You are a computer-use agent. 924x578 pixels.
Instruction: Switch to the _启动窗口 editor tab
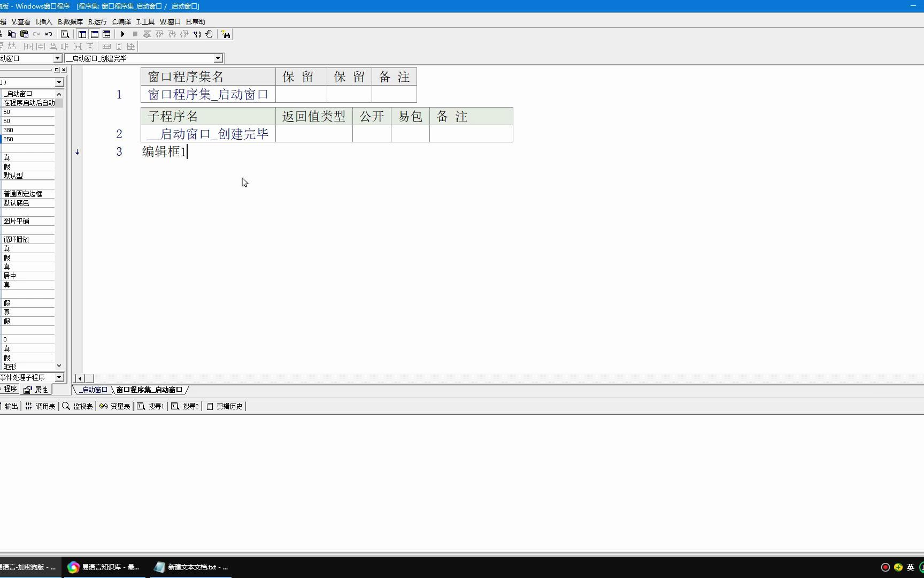(94, 390)
